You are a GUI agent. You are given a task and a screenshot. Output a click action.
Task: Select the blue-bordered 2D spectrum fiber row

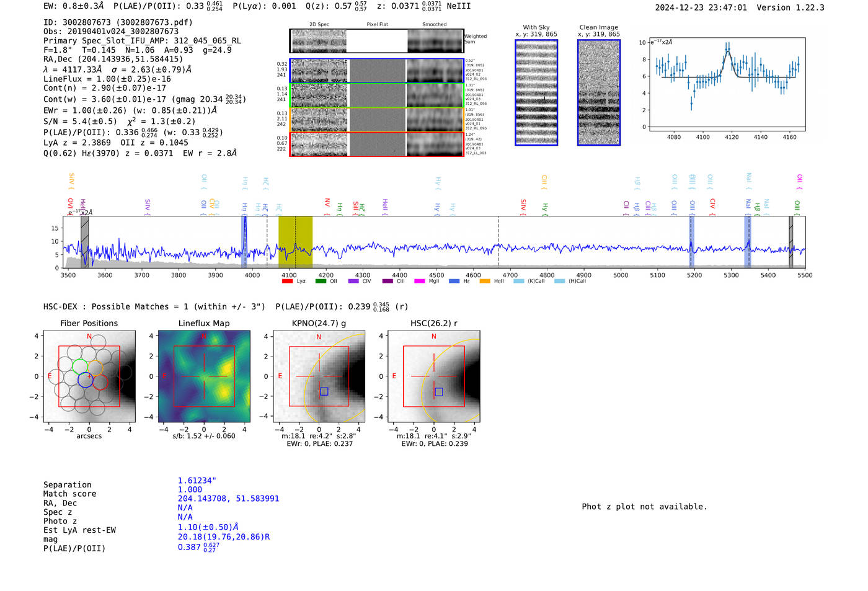point(376,71)
